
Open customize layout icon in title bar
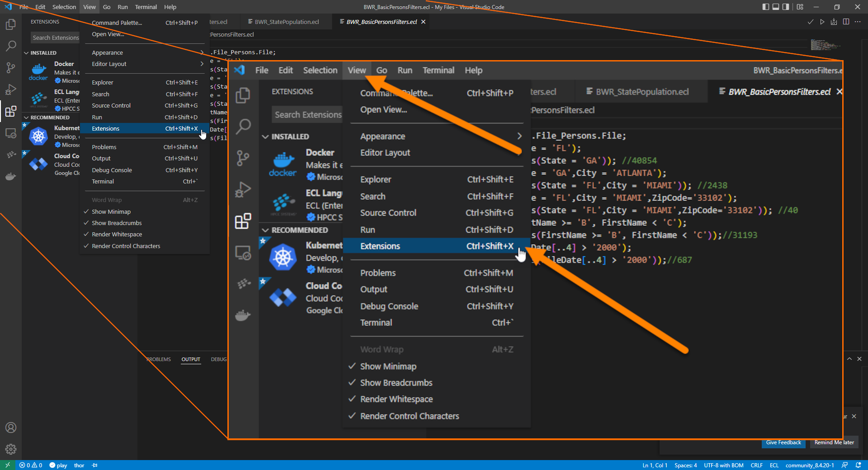pyautogui.click(x=800, y=7)
